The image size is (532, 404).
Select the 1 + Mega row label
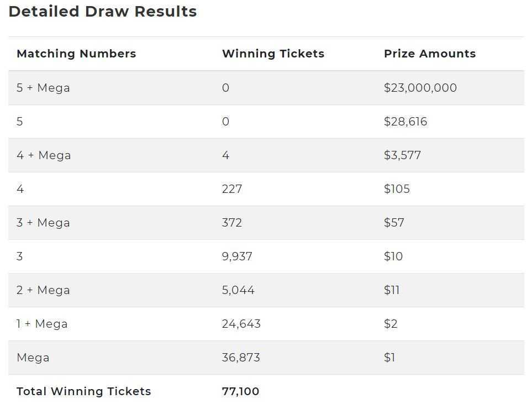tap(42, 324)
